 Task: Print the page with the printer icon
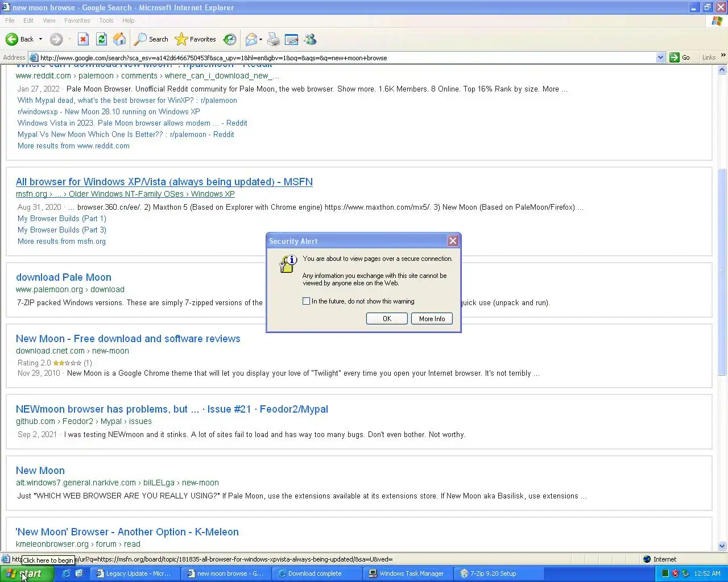(274, 39)
